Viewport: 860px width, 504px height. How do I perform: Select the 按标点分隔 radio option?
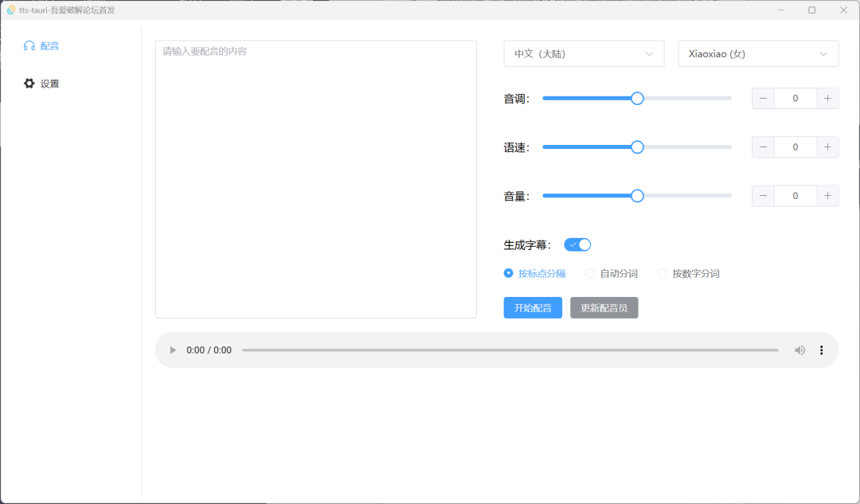(x=508, y=273)
